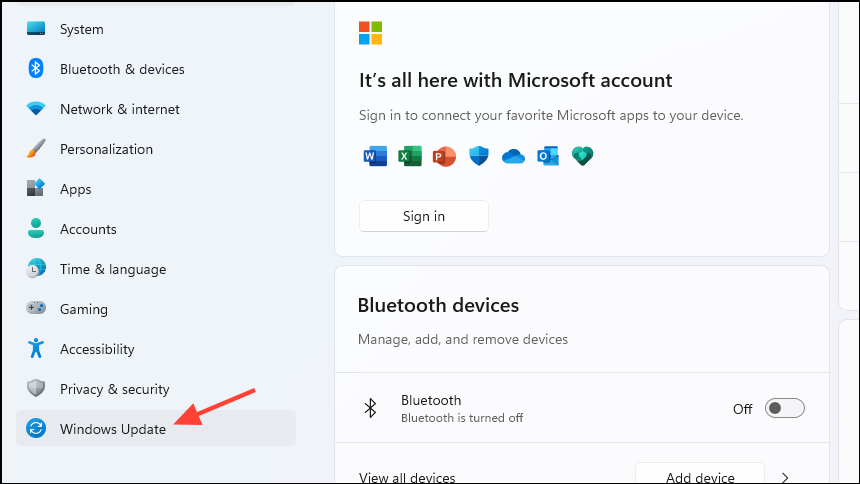Click the Sign in button

pyautogui.click(x=424, y=216)
